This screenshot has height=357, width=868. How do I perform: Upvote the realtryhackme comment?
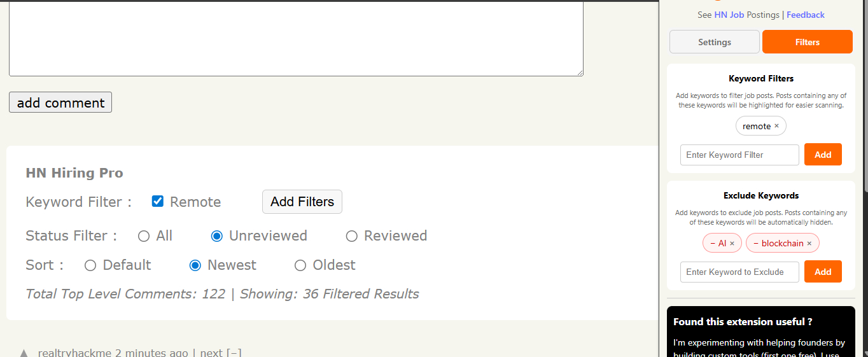pyautogui.click(x=24, y=353)
